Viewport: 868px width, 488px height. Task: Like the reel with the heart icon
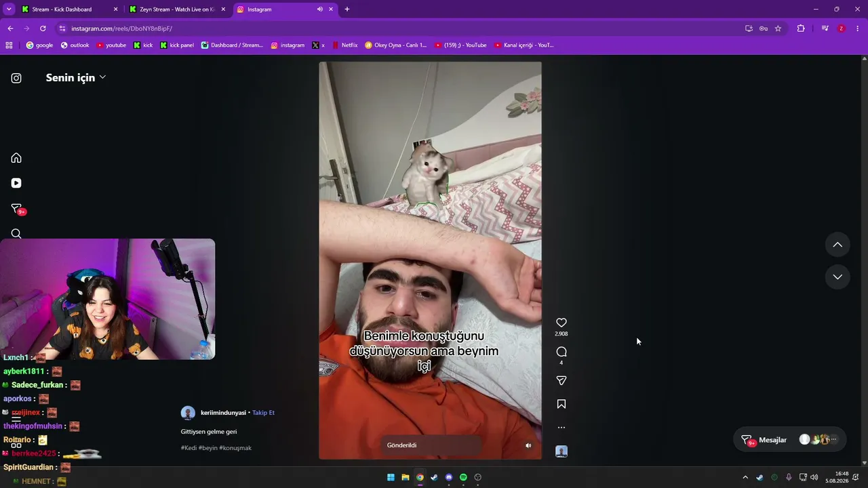[561, 323]
